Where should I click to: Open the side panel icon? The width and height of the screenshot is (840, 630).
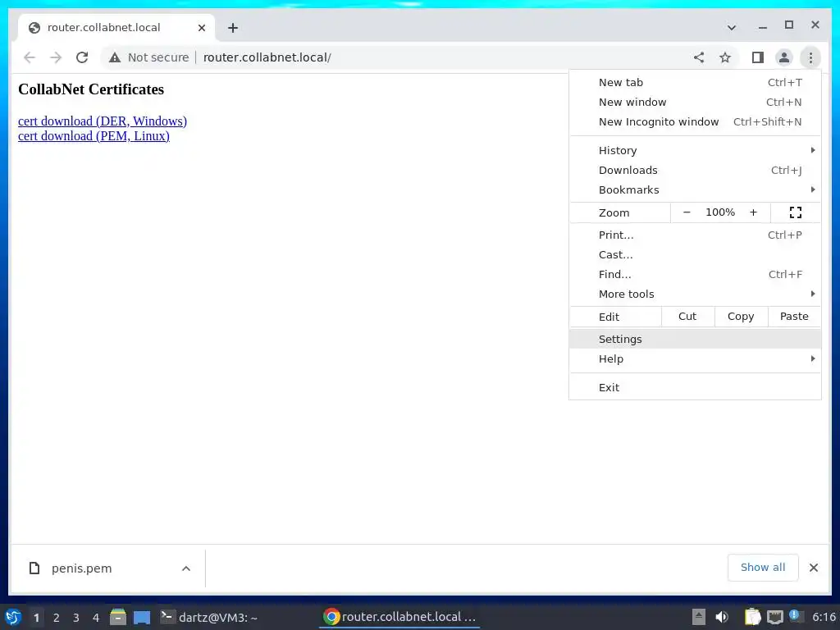coord(757,57)
